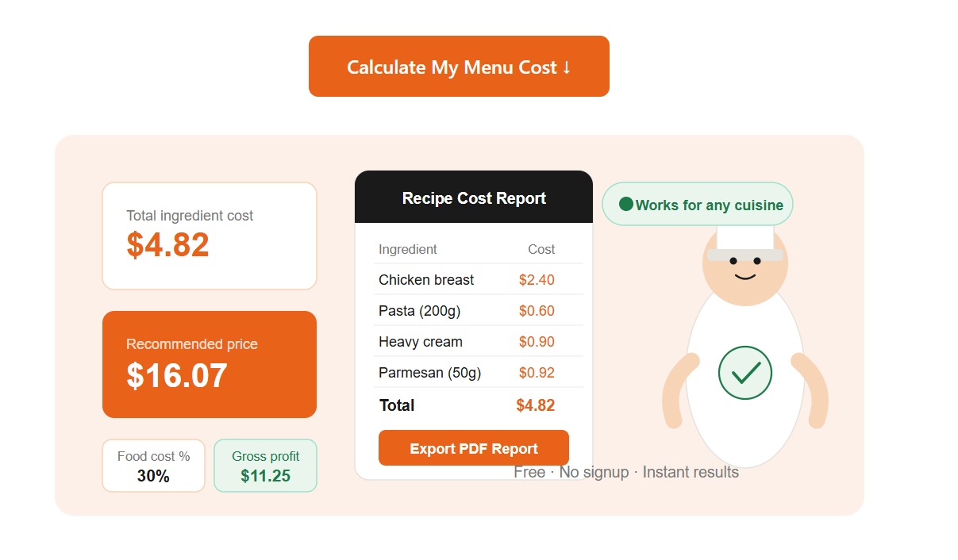
Task: Click the green checkmark circle icon
Action: coord(745,373)
